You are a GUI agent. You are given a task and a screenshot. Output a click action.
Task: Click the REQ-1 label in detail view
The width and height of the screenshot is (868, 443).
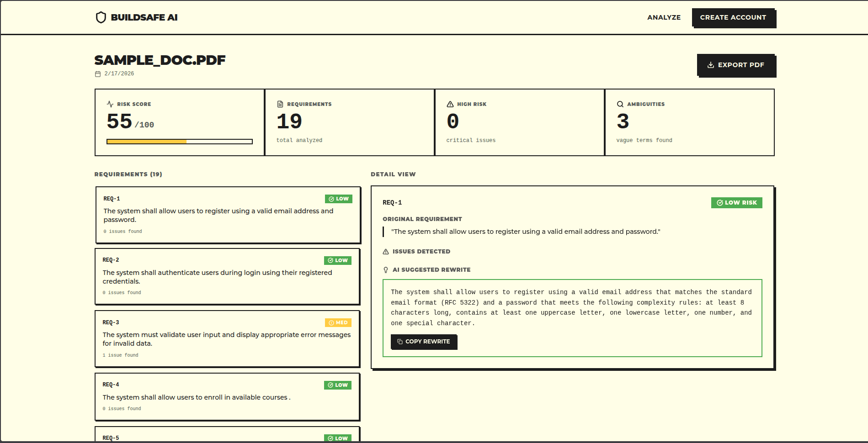point(392,203)
